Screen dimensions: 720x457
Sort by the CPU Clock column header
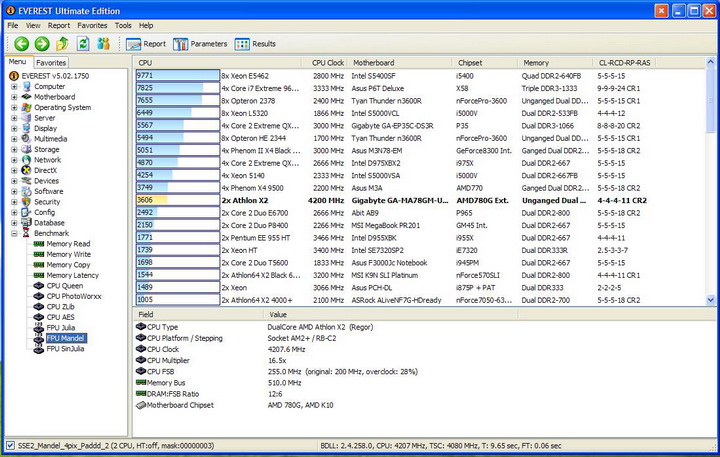point(328,62)
